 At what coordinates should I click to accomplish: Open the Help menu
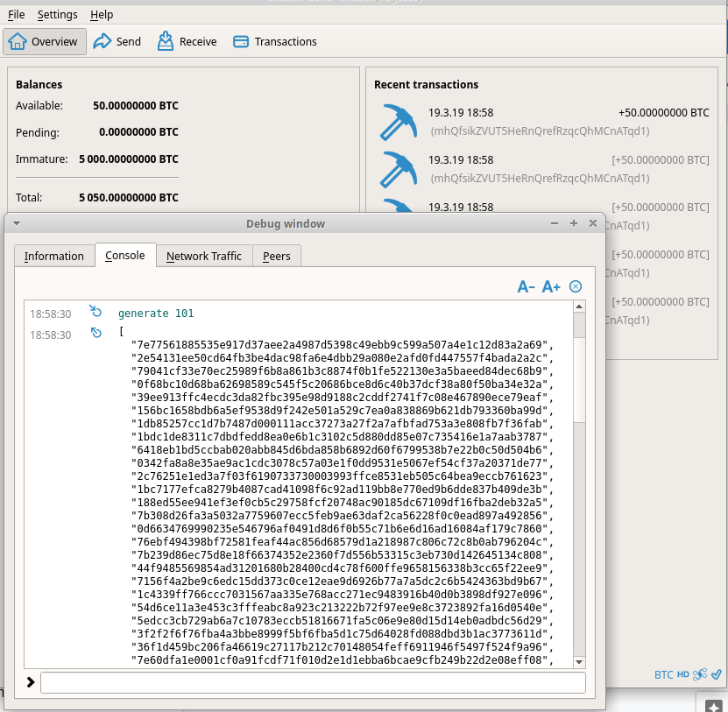click(x=102, y=15)
